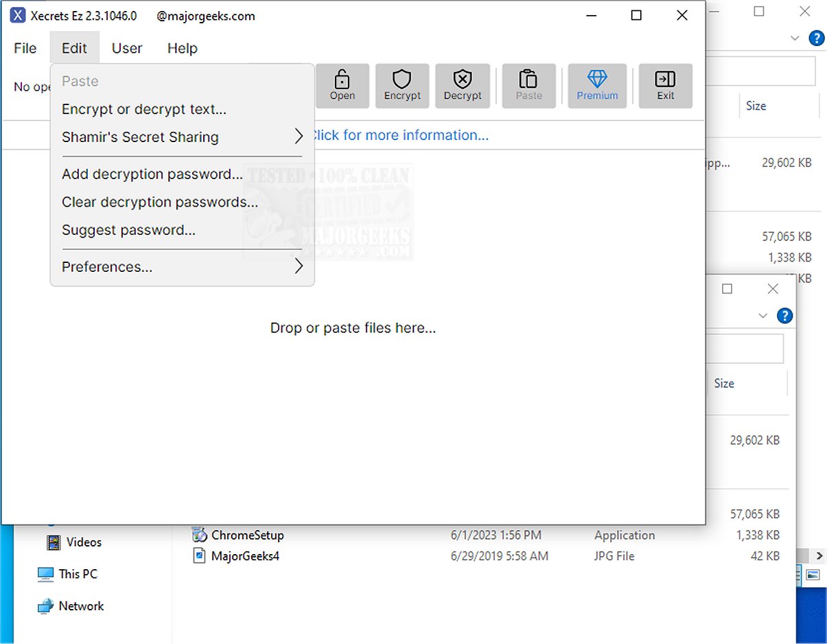Click the 6/29/2019 5:58 AM date cell
Viewport: 827px width, 644px height.
point(500,556)
